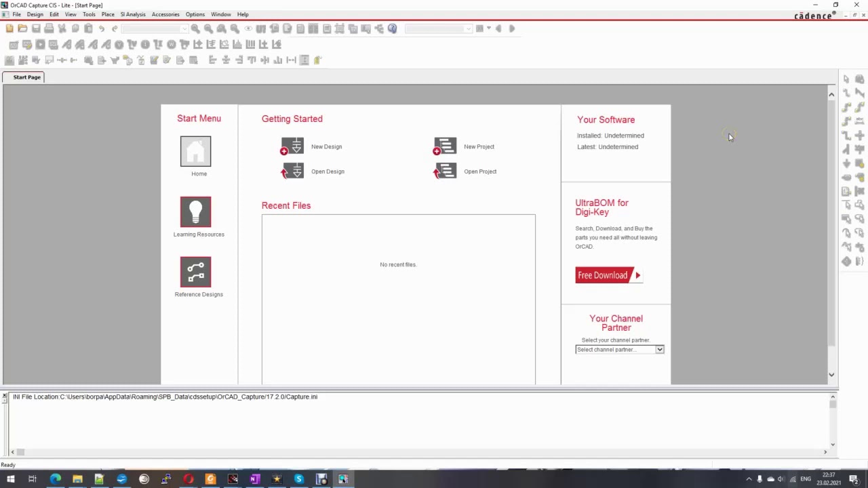The image size is (868, 488).
Task: Open Skype from the taskbar
Action: [299, 479]
